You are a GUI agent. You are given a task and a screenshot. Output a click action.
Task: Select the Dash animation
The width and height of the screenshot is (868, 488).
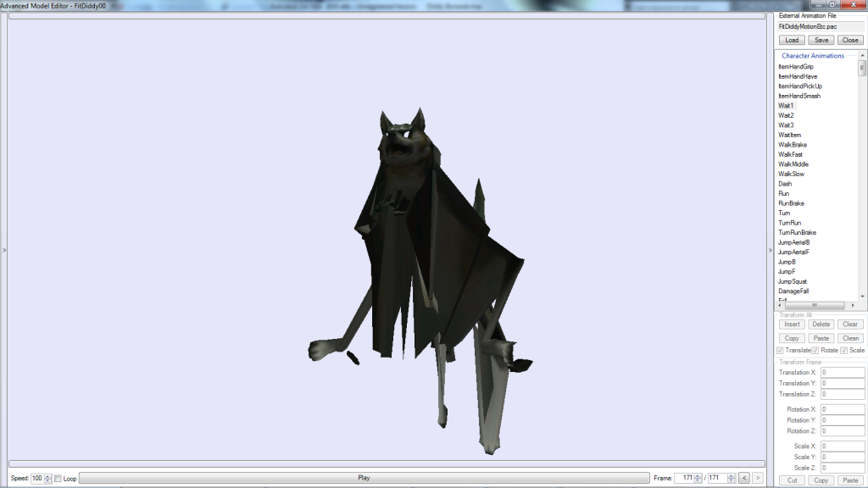coord(785,184)
